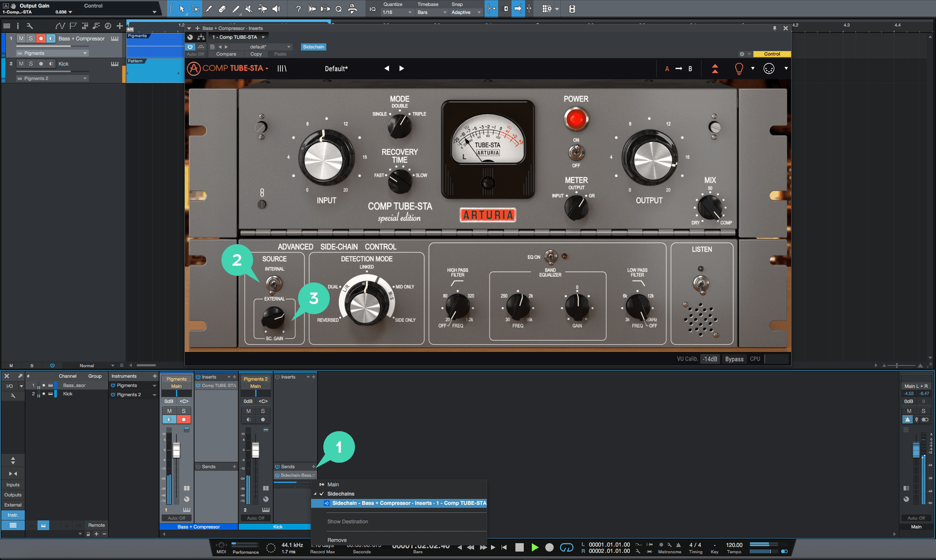Toggle monitor on Kick track
The width and height of the screenshot is (936, 560).
coord(51,64)
